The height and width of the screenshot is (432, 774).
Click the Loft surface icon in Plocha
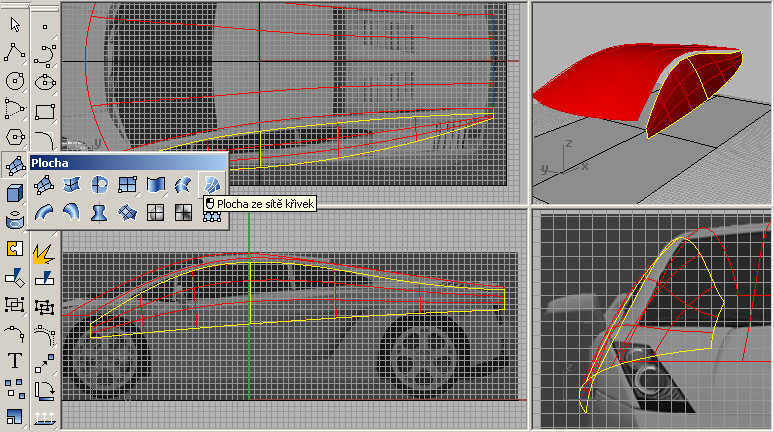(x=183, y=185)
